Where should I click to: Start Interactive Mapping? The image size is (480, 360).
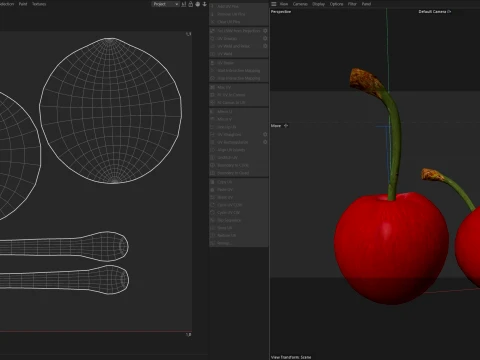pos(239,70)
